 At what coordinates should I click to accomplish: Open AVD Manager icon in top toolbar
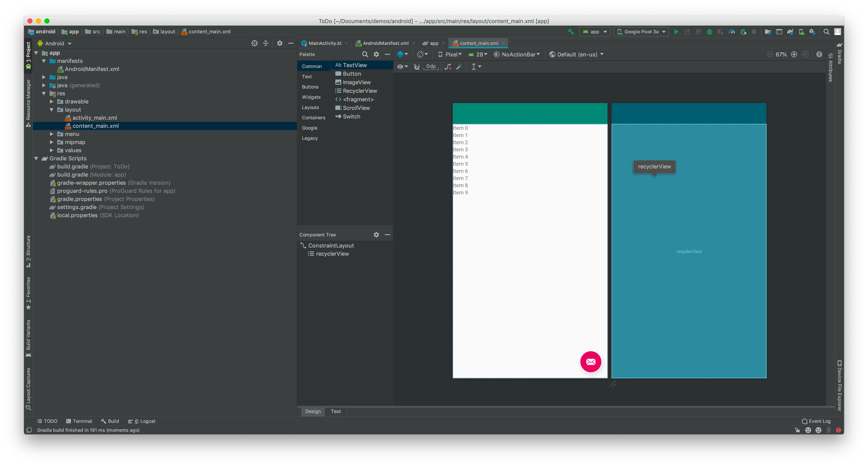click(801, 32)
